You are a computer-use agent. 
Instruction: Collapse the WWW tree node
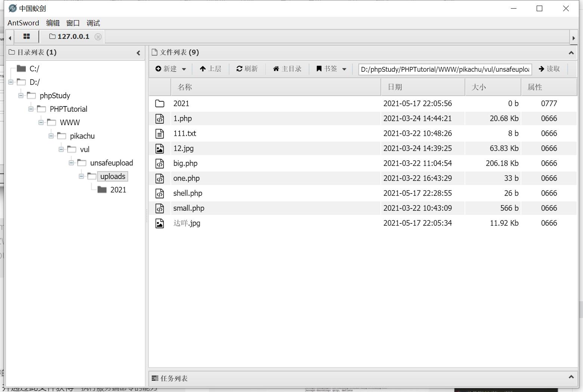(x=41, y=123)
